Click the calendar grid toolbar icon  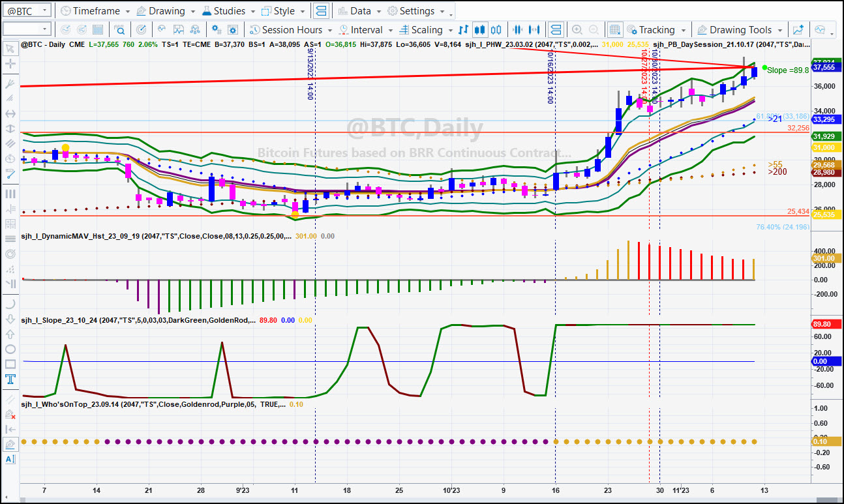pos(98,30)
